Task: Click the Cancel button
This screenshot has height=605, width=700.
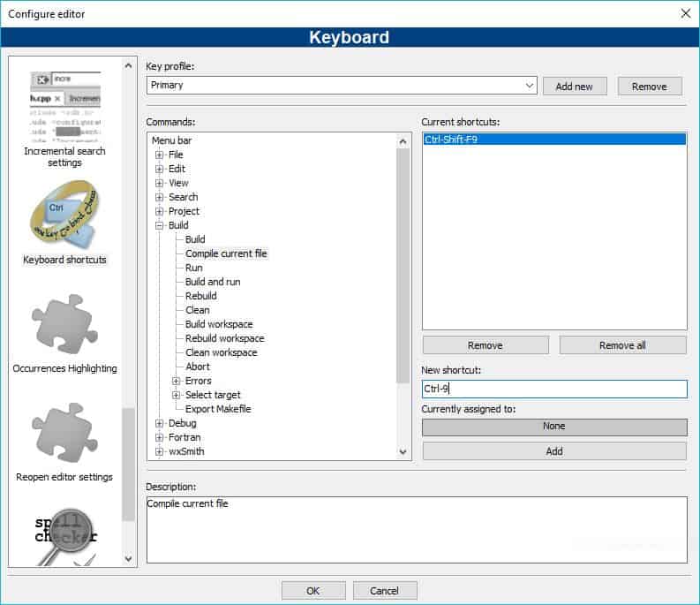Action: click(x=385, y=591)
